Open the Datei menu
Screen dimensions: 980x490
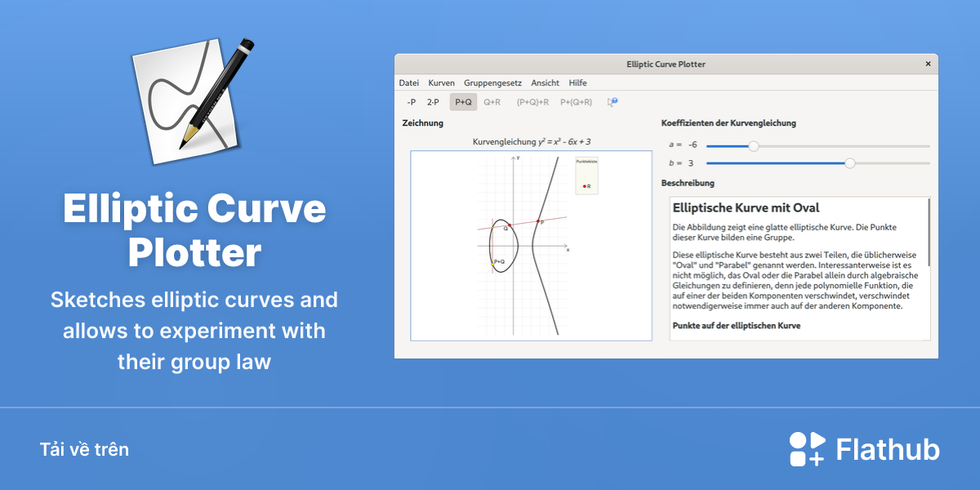click(x=408, y=82)
